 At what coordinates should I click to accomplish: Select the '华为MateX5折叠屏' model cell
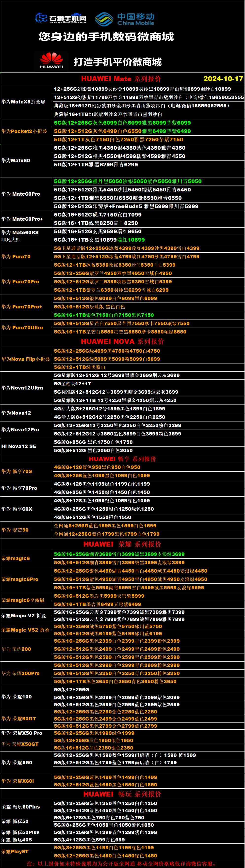coord(26,102)
